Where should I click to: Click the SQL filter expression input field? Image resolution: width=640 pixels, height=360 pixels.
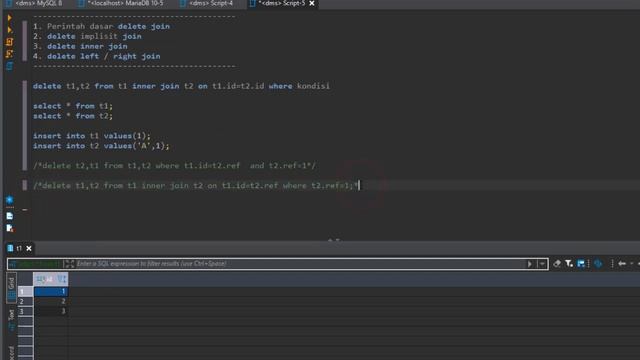[x=300, y=264]
